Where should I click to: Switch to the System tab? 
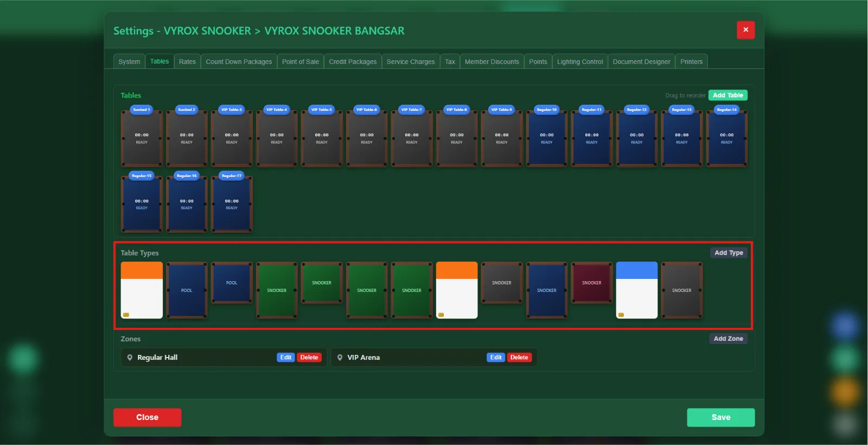click(x=129, y=61)
